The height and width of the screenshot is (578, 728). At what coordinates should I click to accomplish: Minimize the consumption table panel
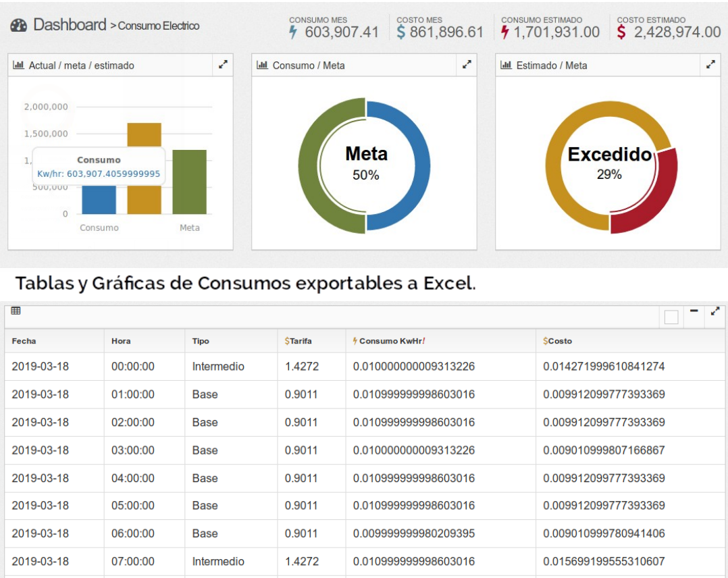coord(694,311)
